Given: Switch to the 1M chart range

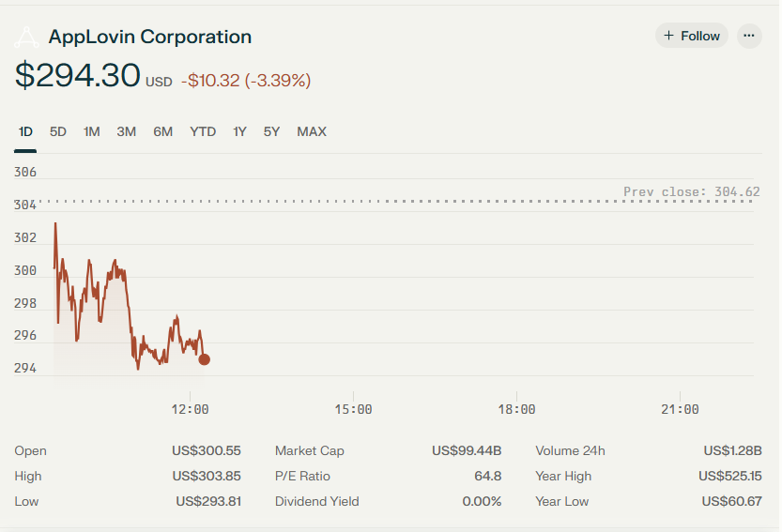Looking at the screenshot, I should point(92,131).
